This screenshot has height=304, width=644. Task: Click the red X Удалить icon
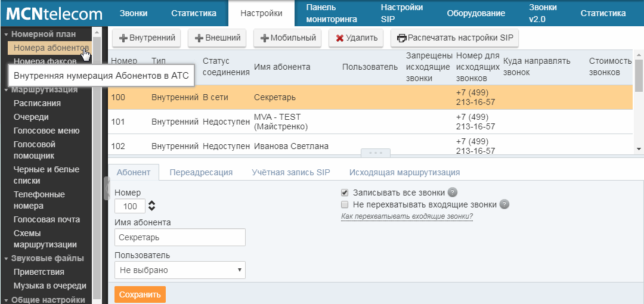tap(339, 38)
